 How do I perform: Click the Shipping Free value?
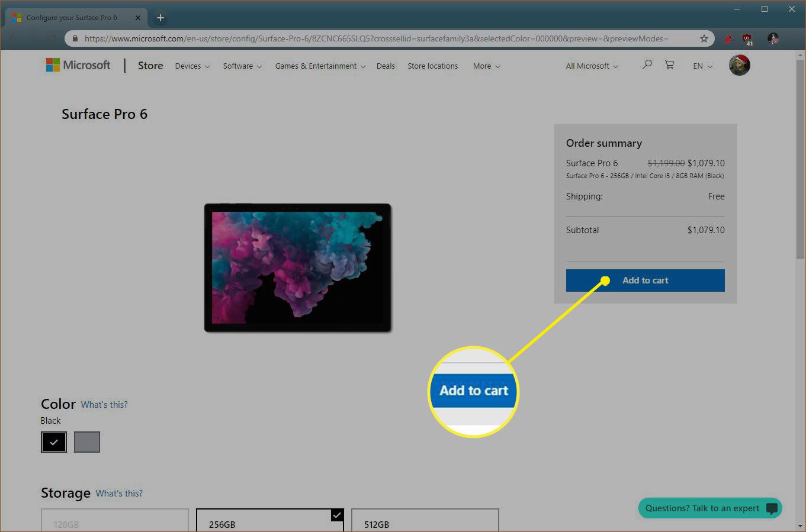click(x=716, y=196)
